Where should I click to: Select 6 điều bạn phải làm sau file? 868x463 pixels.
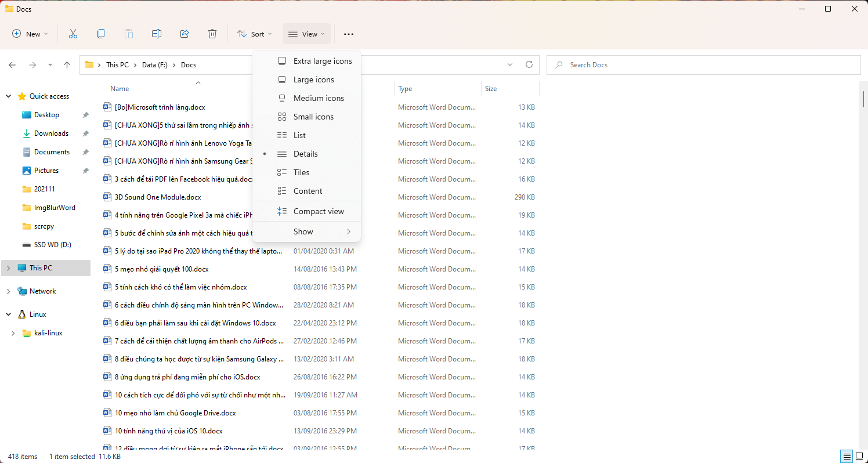coord(195,323)
